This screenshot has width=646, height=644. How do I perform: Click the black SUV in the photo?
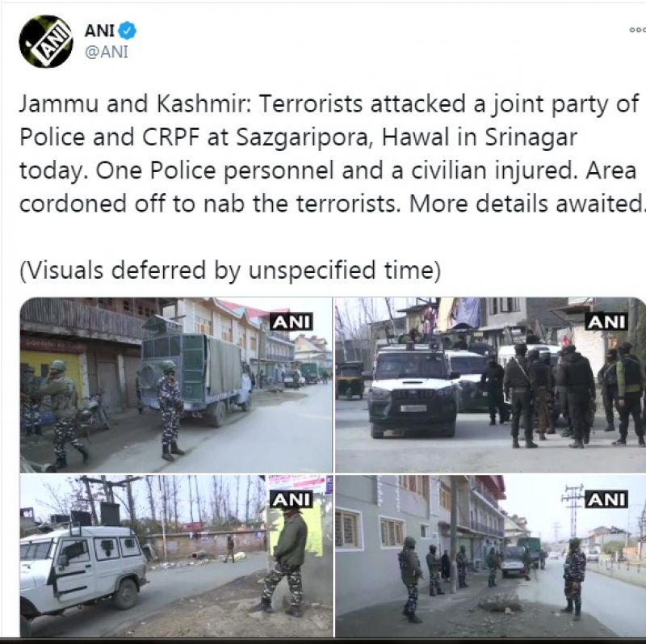pyautogui.click(x=412, y=390)
